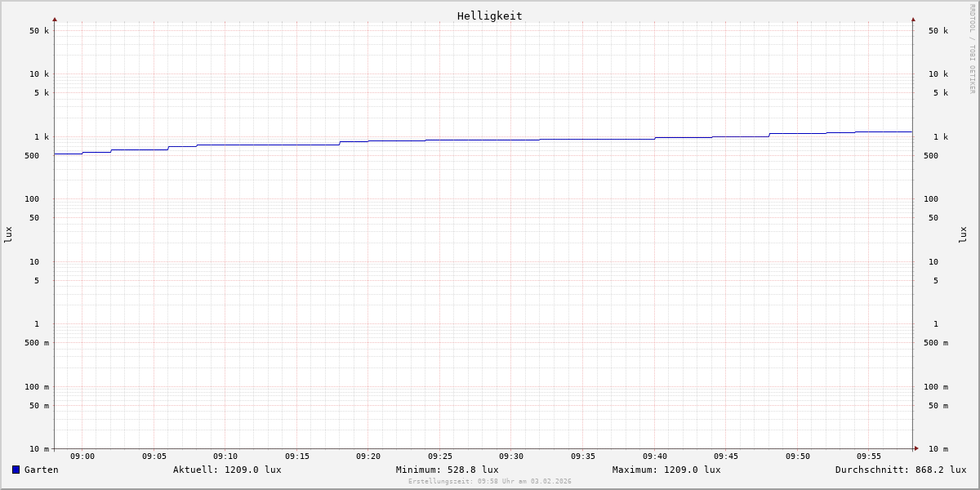
Task: Click the 09:00 time axis label
Action: coord(82,457)
